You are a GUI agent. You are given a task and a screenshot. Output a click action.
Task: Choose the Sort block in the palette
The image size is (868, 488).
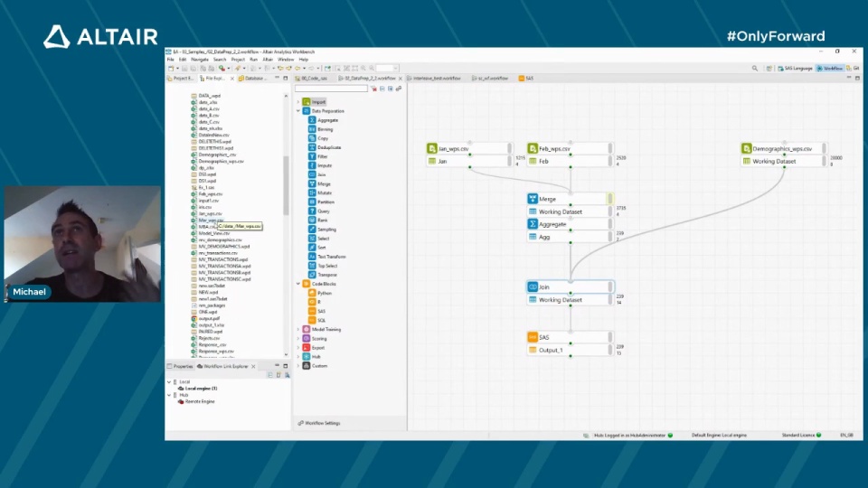[x=317, y=248]
